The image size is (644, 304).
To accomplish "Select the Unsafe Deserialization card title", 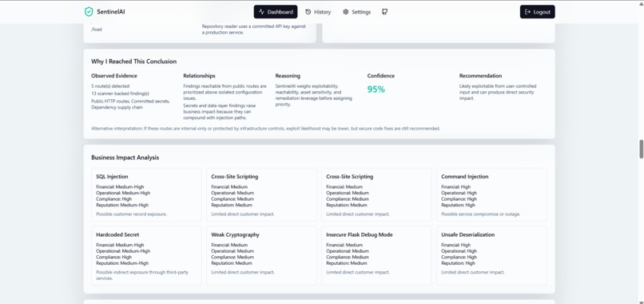I will pyautogui.click(x=467, y=234).
